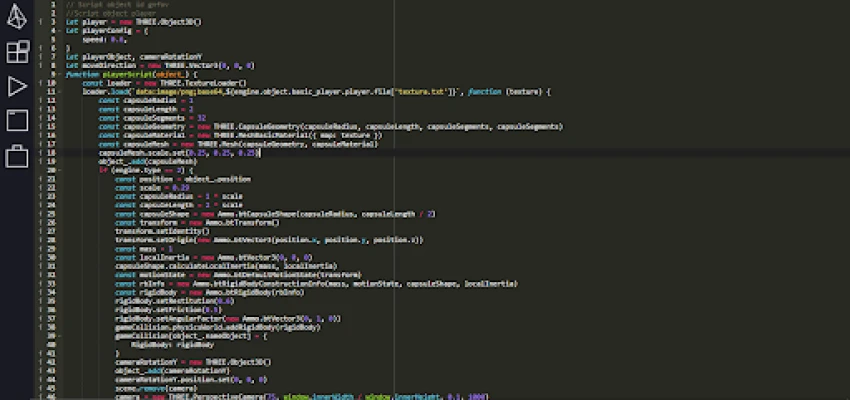Open the blocks/assets grid icon in the sidebar
Viewport: 850px width, 400px height.
(17, 52)
